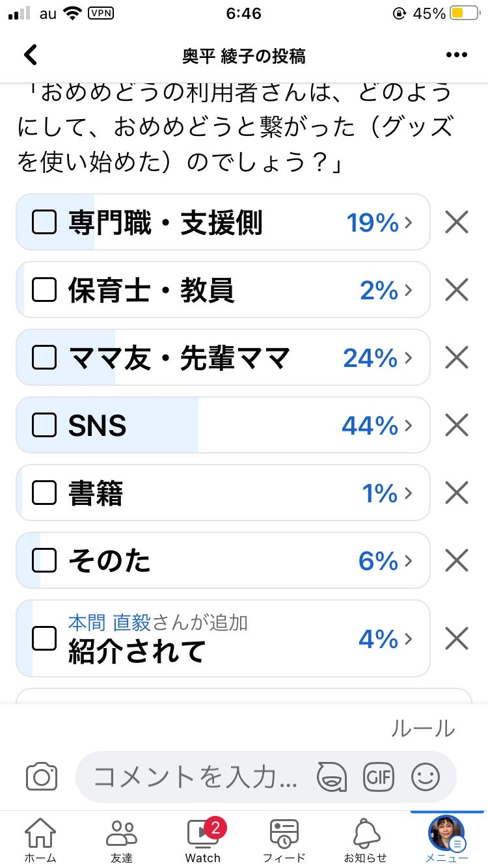488x868 pixels.
Task: Open 本間 直毅 profile link
Action: (109, 623)
